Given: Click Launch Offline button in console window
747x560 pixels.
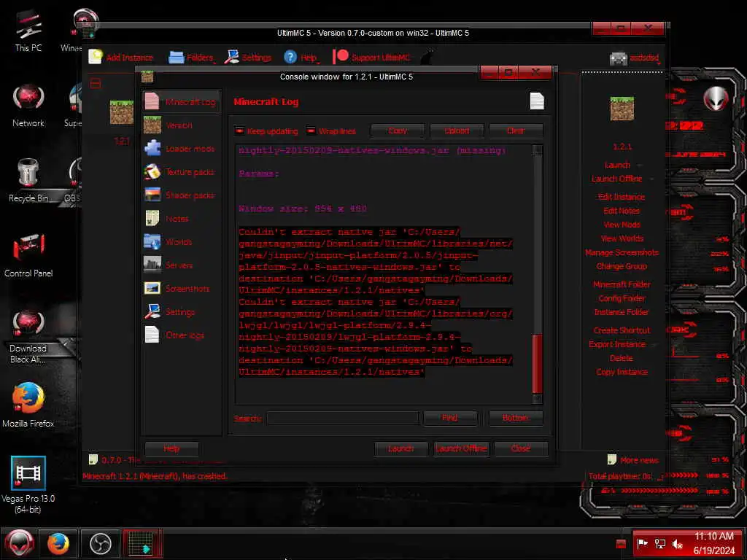Looking at the screenshot, I should (x=461, y=448).
